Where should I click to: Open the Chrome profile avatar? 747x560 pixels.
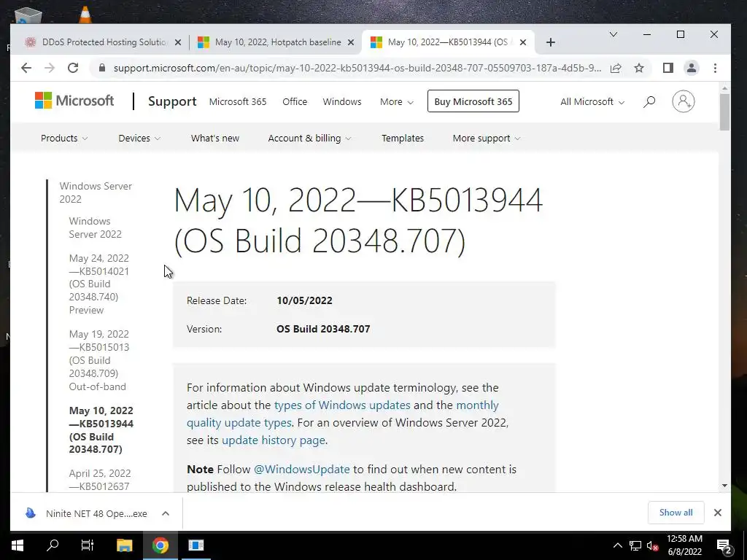(692, 68)
